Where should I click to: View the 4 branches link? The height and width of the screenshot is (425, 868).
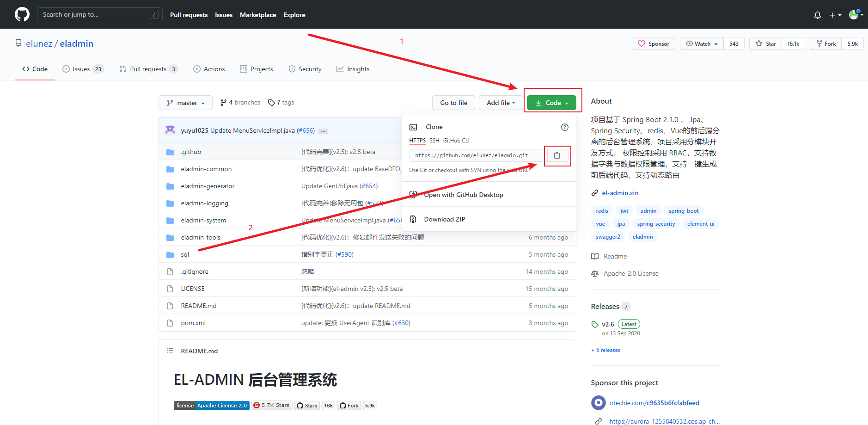pos(240,102)
